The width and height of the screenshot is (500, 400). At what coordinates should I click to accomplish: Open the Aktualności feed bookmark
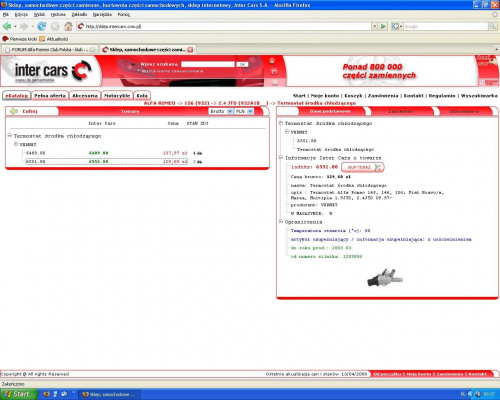(54, 39)
